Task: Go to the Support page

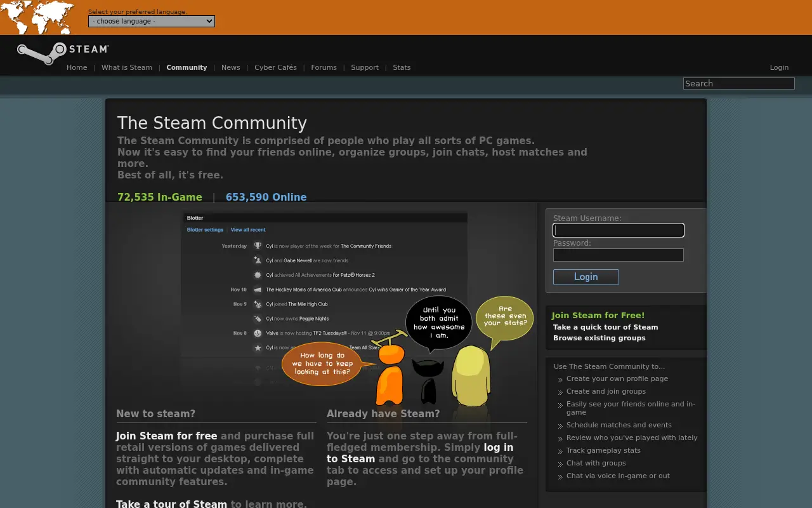Action: (365, 67)
